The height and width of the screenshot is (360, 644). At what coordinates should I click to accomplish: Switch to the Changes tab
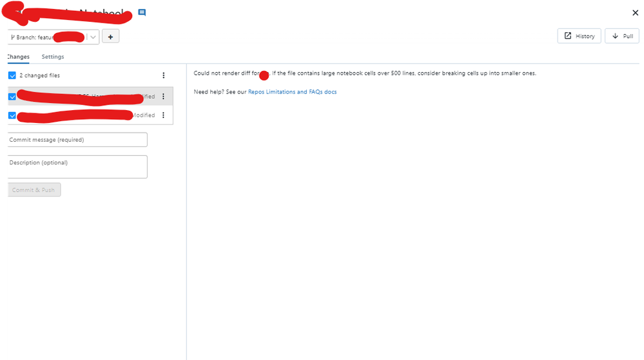point(19,57)
